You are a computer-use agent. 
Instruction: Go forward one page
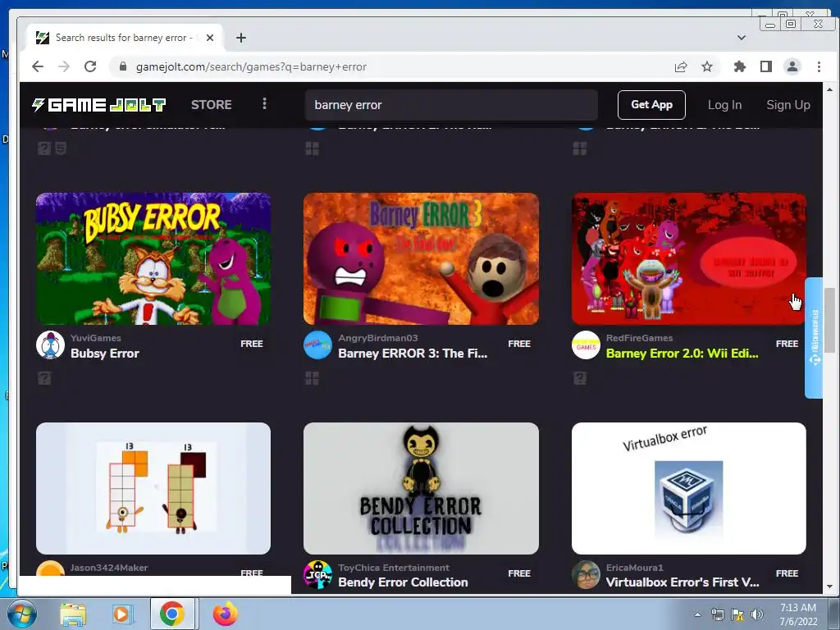(64, 66)
